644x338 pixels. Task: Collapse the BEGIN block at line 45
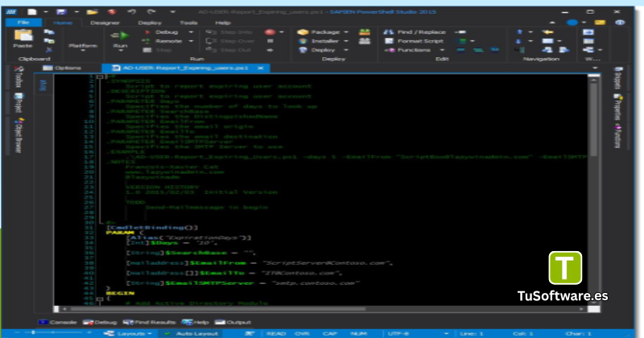99,299
